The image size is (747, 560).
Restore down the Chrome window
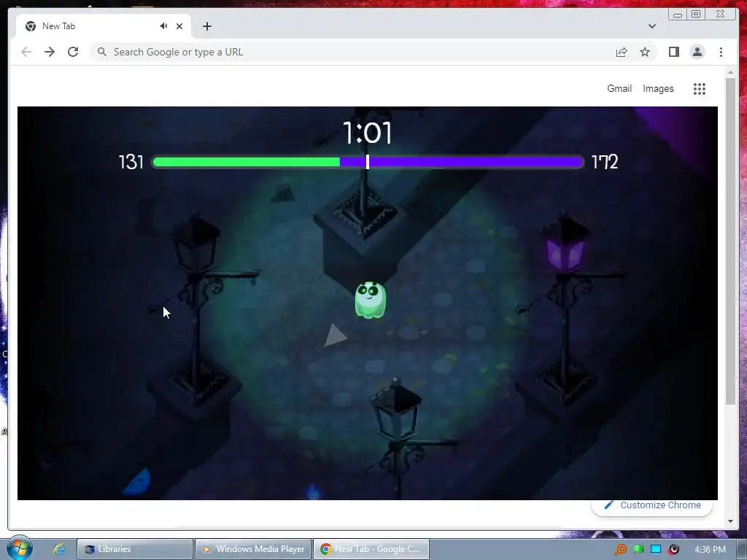click(x=695, y=15)
